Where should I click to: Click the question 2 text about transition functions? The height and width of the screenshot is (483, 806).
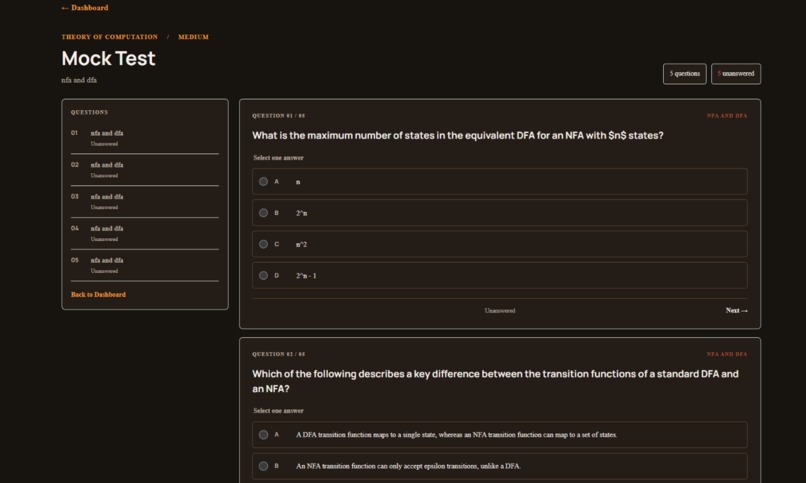coord(496,381)
